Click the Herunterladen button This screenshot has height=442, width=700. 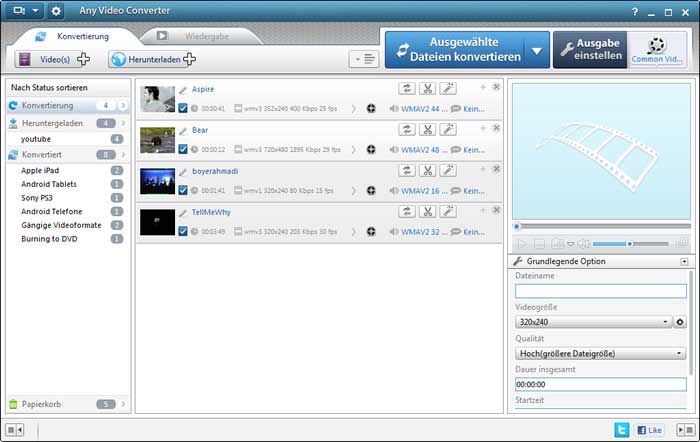pyautogui.click(x=153, y=59)
